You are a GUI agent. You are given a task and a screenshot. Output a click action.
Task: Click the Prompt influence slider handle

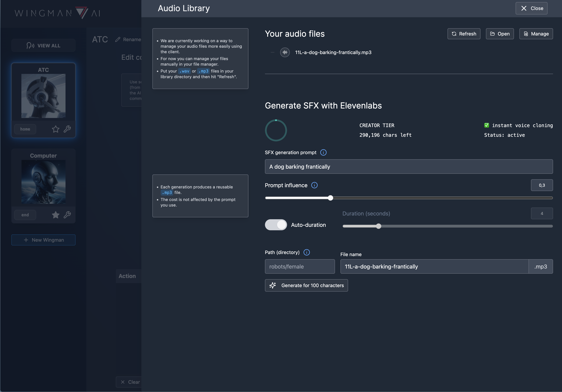pyautogui.click(x=330, y=198)
